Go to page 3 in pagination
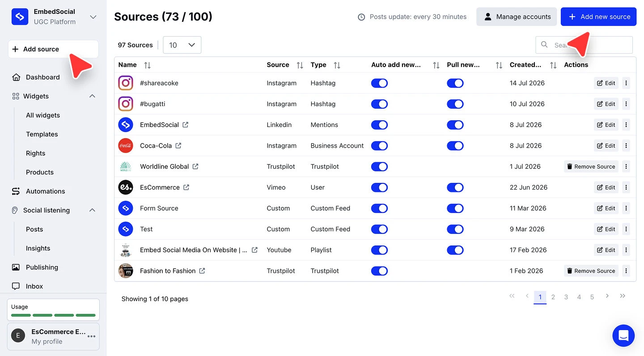This screenshot has height=356, width=644. [566, 297]
